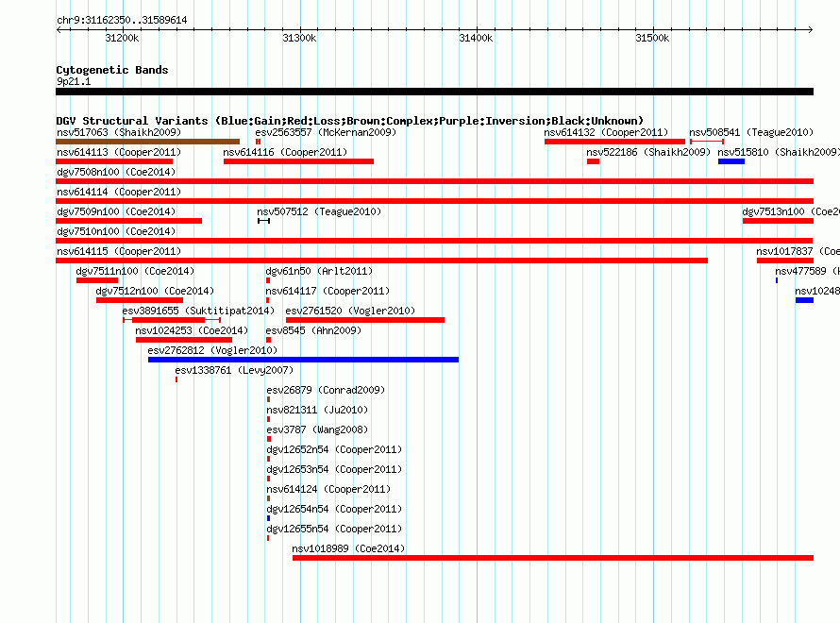Open the dgv12654n54 (Cooper2011) label

click(x=334, y=509)
